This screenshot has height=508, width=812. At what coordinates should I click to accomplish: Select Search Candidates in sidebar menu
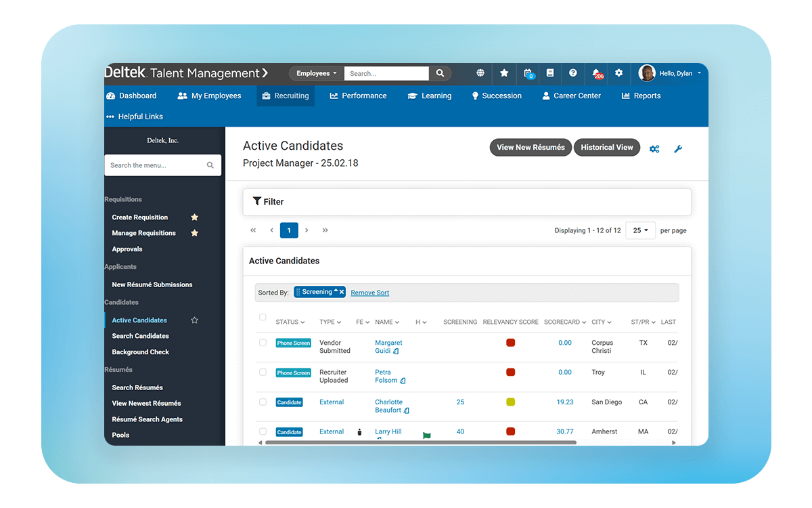click(140, 336)
